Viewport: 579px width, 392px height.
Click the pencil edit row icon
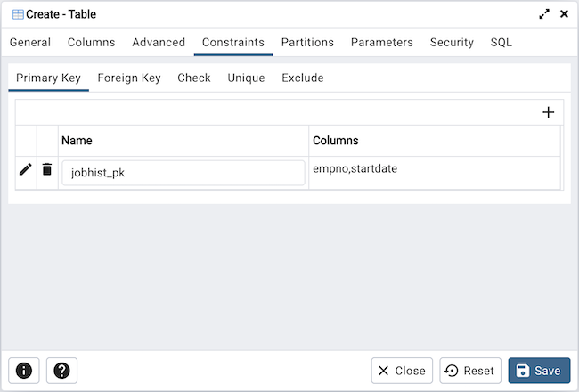(x=25, y=169)
